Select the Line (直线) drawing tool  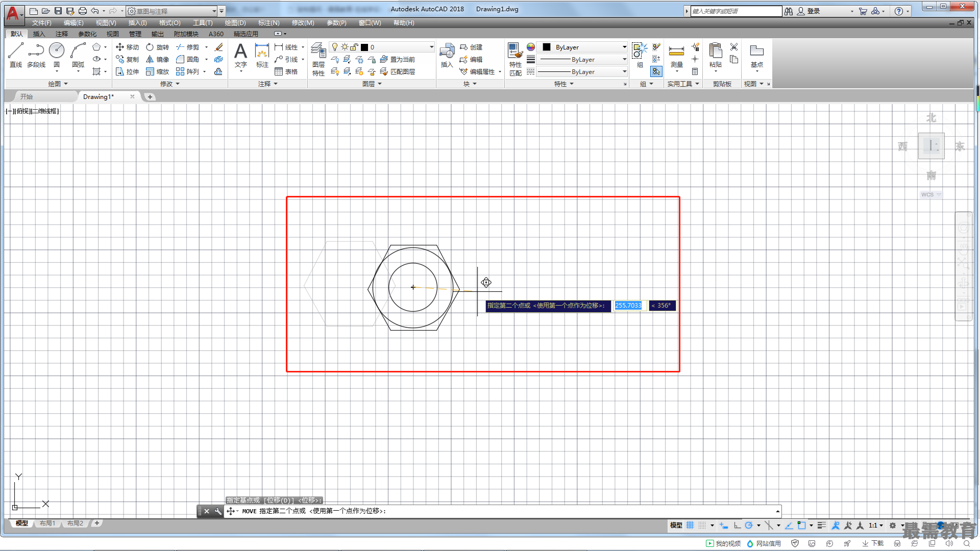15,55
